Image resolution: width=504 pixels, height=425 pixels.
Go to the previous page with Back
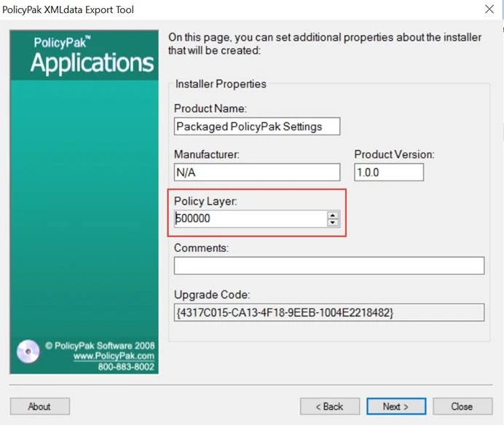pos(330,406)
